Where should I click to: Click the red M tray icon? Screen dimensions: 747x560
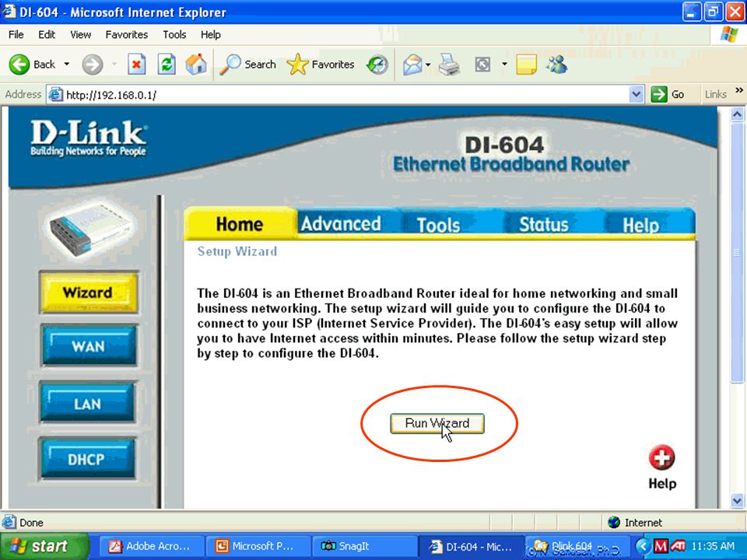(x=661, y=546)
